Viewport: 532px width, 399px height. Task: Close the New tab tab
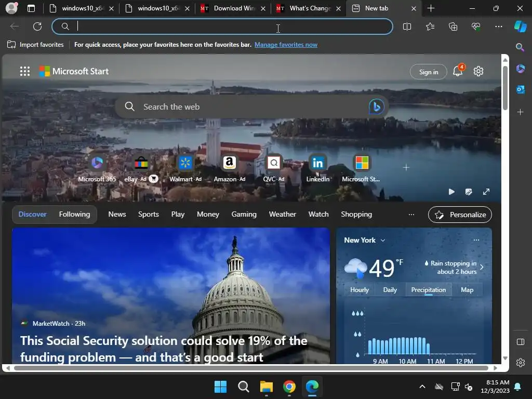pyautogui.click(x=414, y=8)
